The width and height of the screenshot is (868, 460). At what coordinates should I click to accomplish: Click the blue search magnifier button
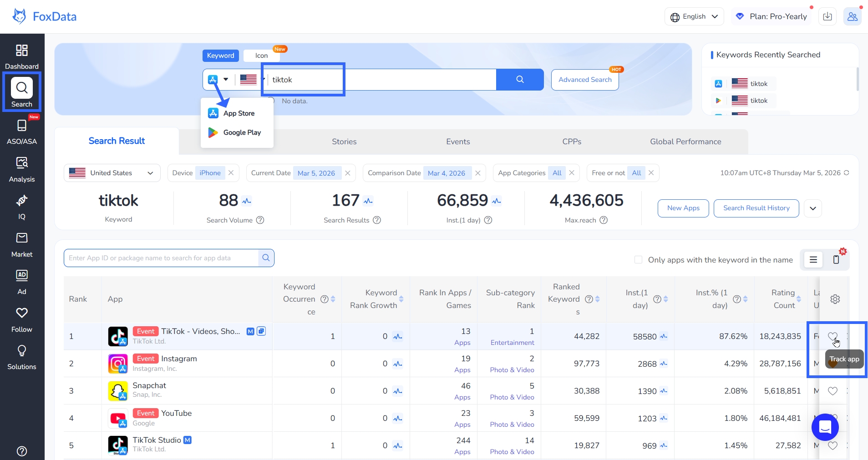[x=519, y=80]
